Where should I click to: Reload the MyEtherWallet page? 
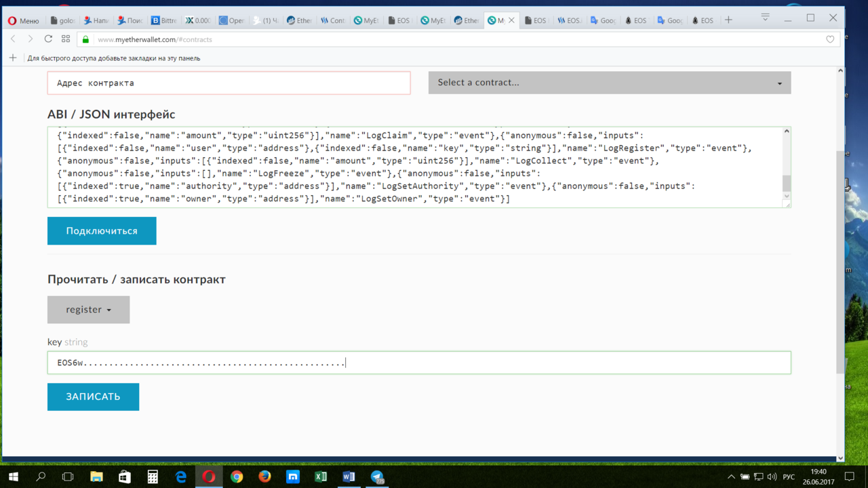(x=48, y=39)
